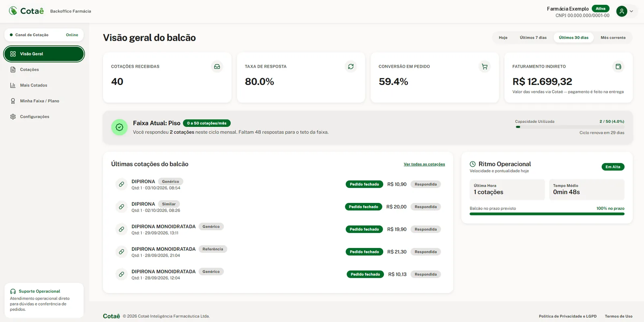Click the inbox icon on Cotações Recebidas card
Image resolution: width=644 pixels, height=322 pixels.
217,66
